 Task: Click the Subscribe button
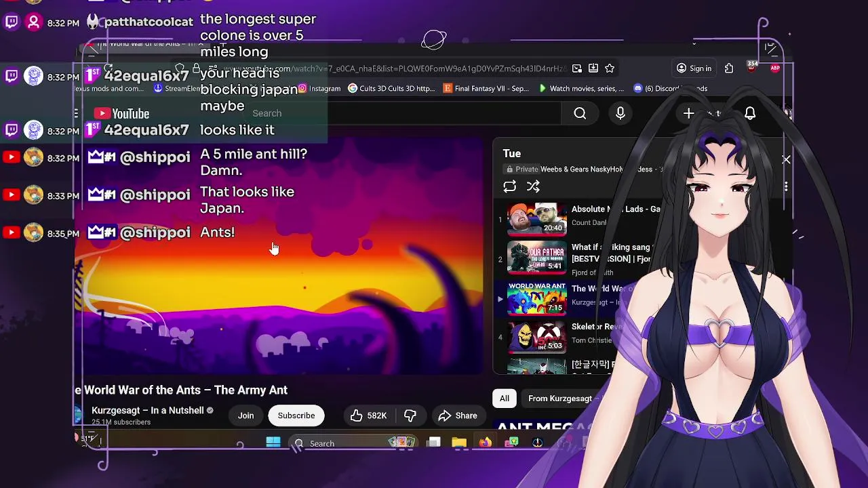(296, 415)
